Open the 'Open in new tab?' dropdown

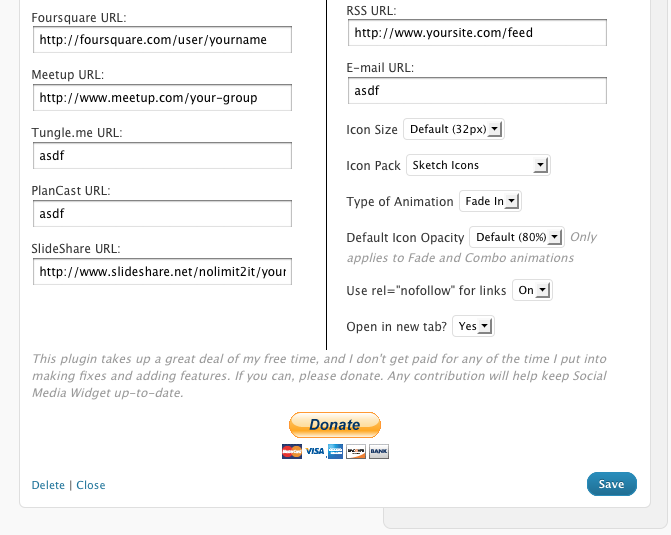tap(473, 326)
